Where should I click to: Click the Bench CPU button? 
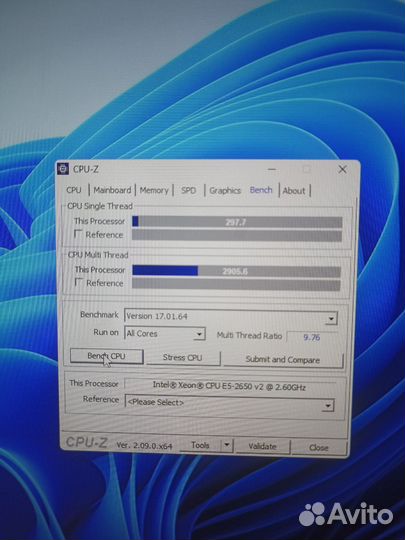click(106, 356)
